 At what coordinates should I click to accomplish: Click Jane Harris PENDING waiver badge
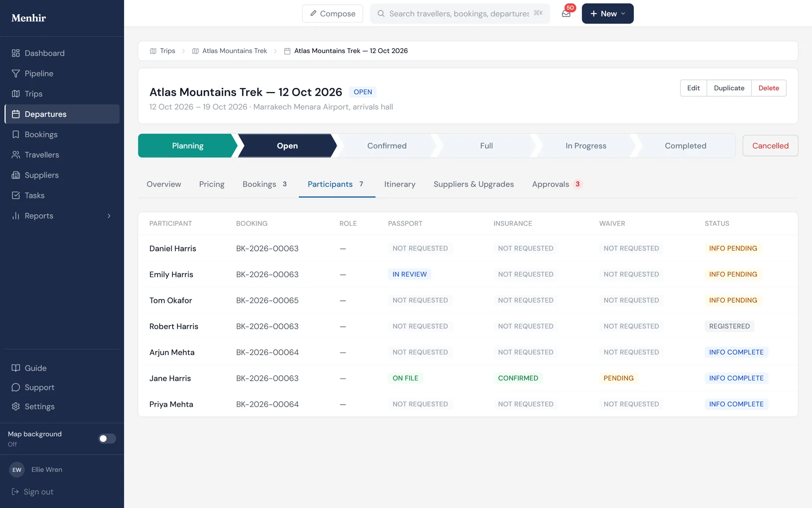(618, 378)
